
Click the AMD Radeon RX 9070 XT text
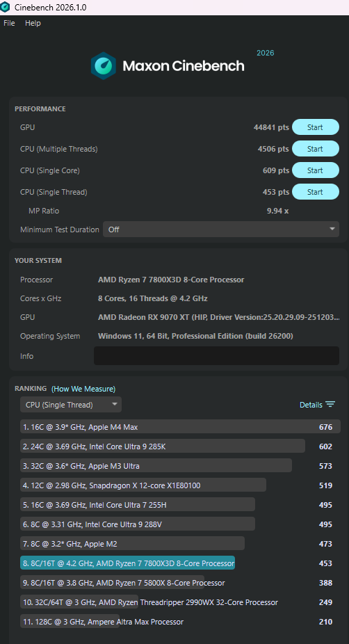[219, 318]
